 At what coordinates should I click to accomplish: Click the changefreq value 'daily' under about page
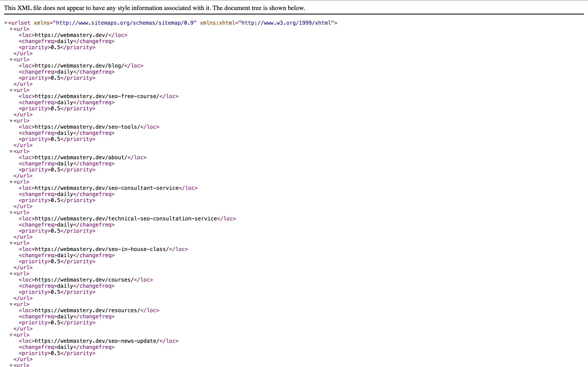click(x=64, y=163)
